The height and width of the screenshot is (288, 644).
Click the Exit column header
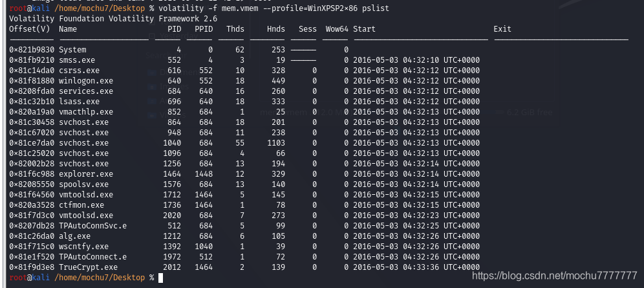click(x=502, y=29)
